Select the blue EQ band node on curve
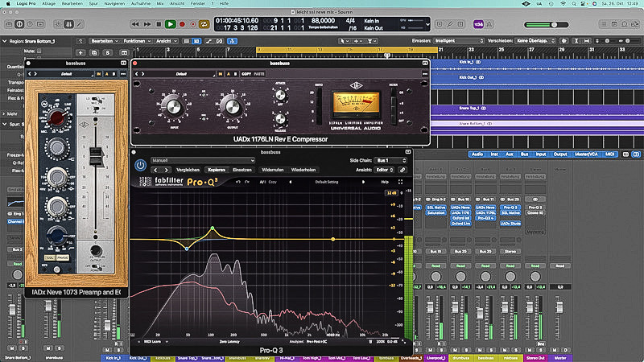 [x=187, y=249]
